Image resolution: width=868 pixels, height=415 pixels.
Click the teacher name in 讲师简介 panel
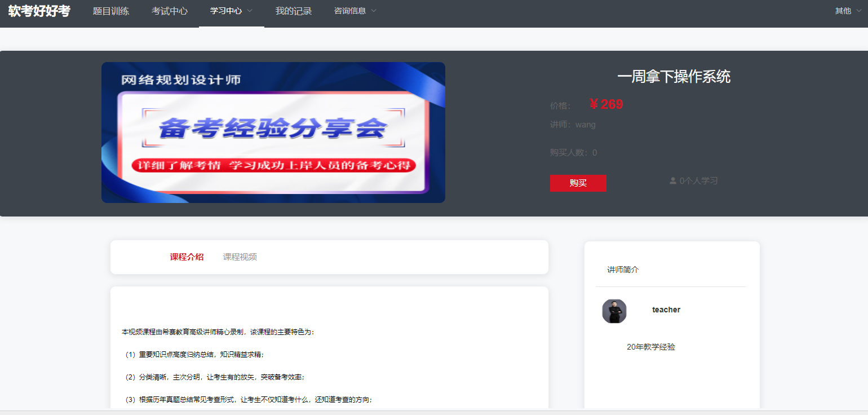[x=666, y=309]
